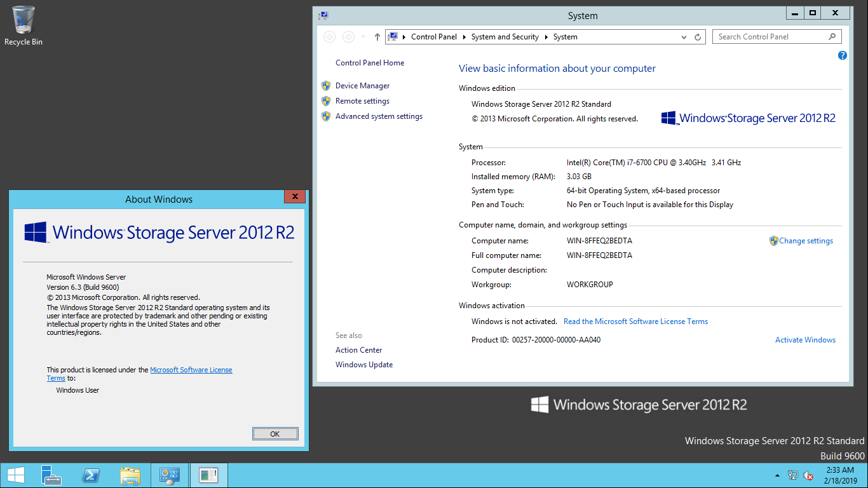Viewport: 868px width, 488px height.
Task: Go to Control Panel Home
Action: coord(370,63)
